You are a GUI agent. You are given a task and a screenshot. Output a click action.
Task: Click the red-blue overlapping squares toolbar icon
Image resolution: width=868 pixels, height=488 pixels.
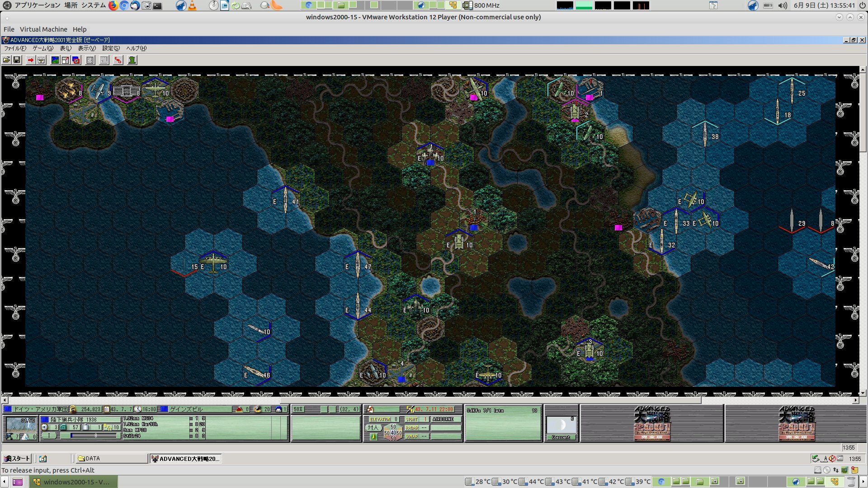(76, 60)
